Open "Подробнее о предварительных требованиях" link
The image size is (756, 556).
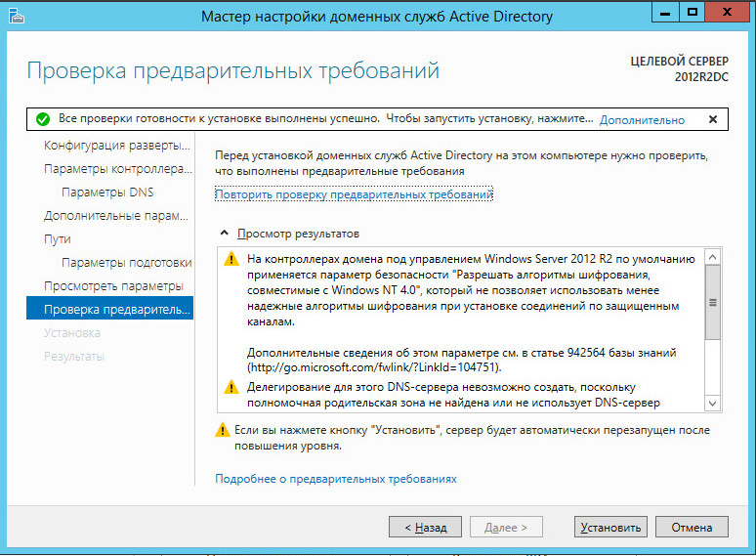[335, 479]
